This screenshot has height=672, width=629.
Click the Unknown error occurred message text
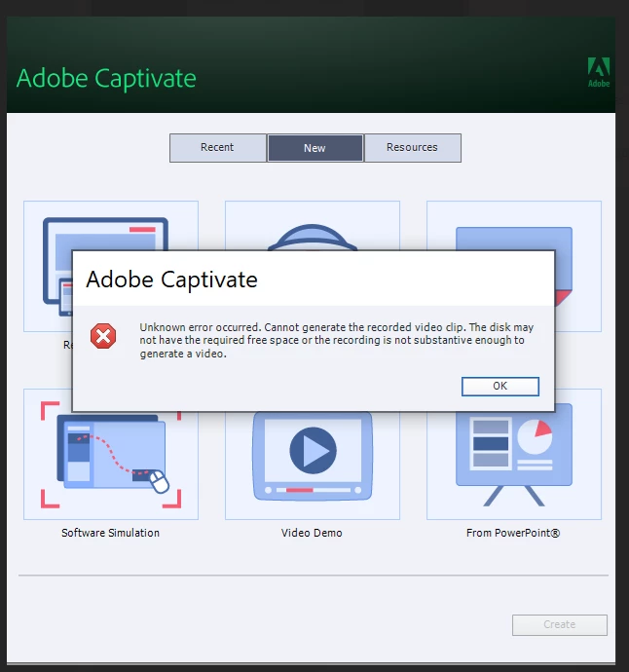(336, 340)
